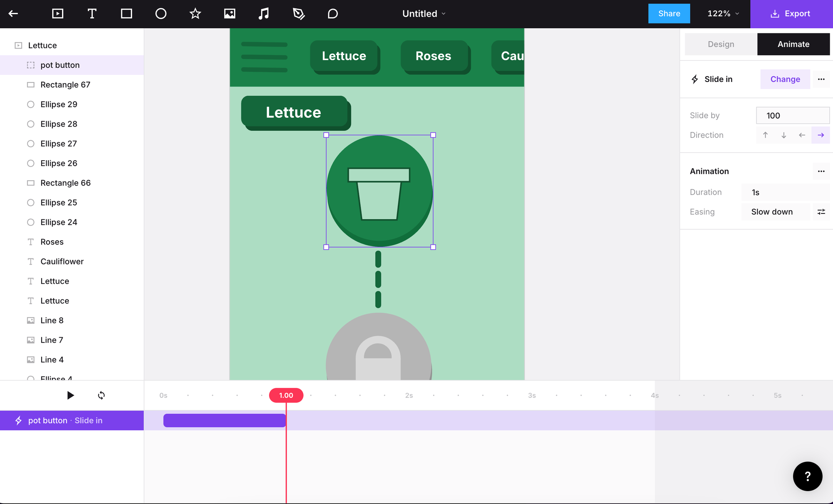Set slide direction to left arrow

pyautogui.click(x=802, y=135)
